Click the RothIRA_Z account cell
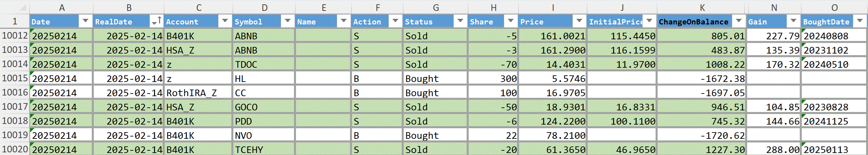Image resolution: width=868 pixels, height=155 pixels. (198, 93)
